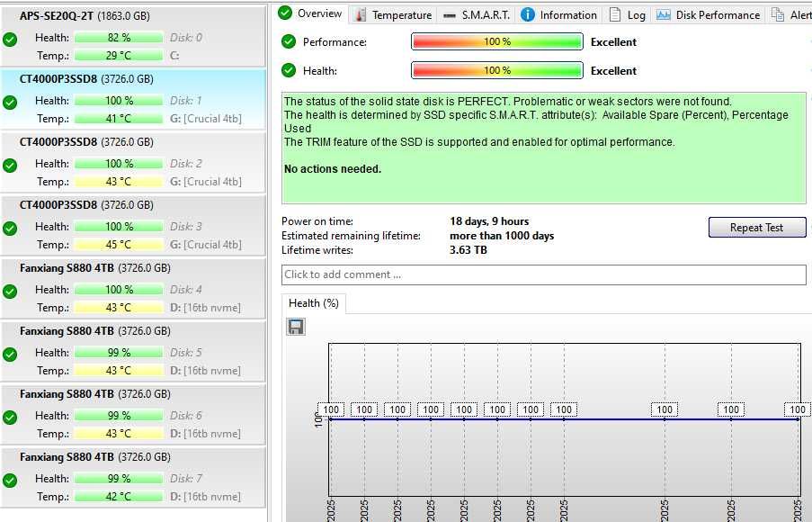Viewport: 812px width, 522px height.
Task: Click the "3.63 TB" lifetime writes value
Action: pyautogui.click(x=468, y=250)
